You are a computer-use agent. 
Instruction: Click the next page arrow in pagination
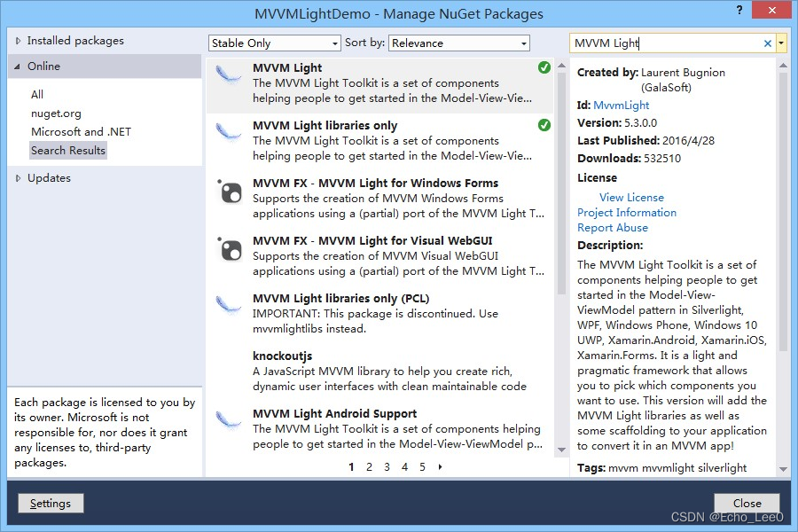[440, 467]
